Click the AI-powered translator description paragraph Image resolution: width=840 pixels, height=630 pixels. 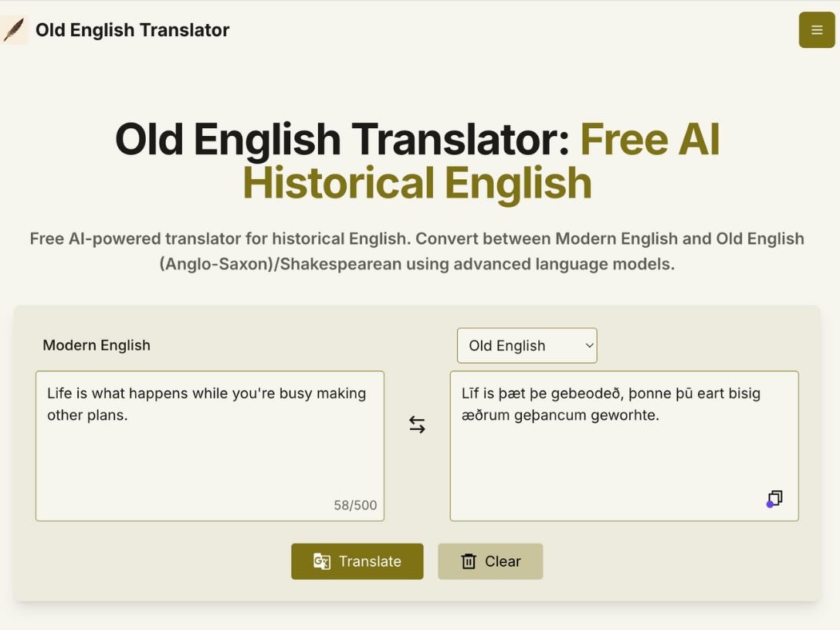417,251
